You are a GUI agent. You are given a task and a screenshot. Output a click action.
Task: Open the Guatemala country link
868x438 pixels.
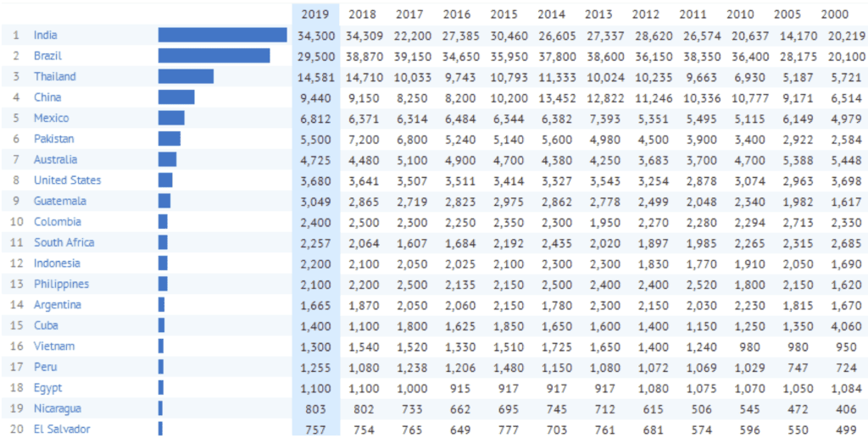coord(59,201)
